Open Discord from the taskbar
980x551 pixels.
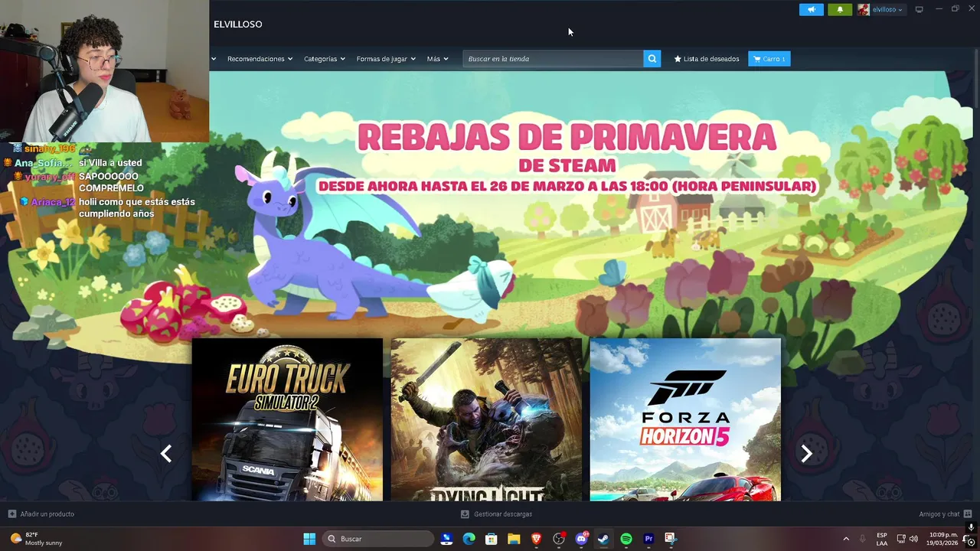coord(581,539)
